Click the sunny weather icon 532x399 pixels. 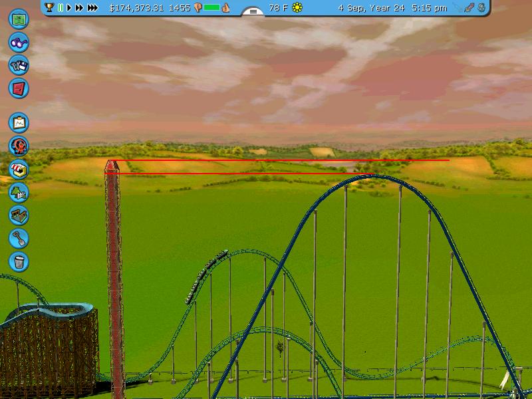pyautogui.click(x=297, y=7)
